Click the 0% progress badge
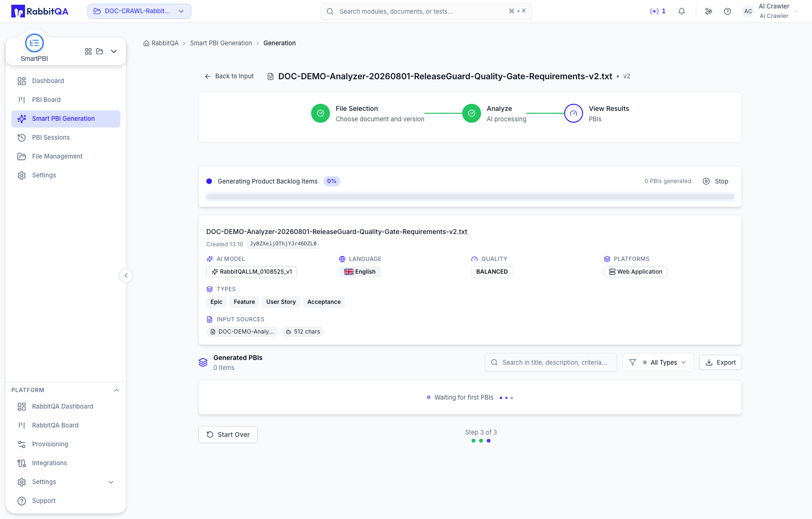The height and width of the screenshot is (519, 812). [332, 181]
